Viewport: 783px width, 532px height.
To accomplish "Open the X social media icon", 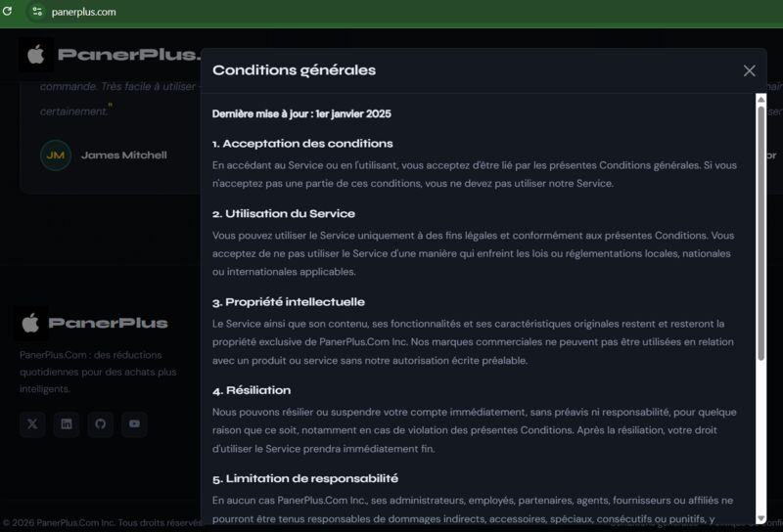I will (32, 424).
